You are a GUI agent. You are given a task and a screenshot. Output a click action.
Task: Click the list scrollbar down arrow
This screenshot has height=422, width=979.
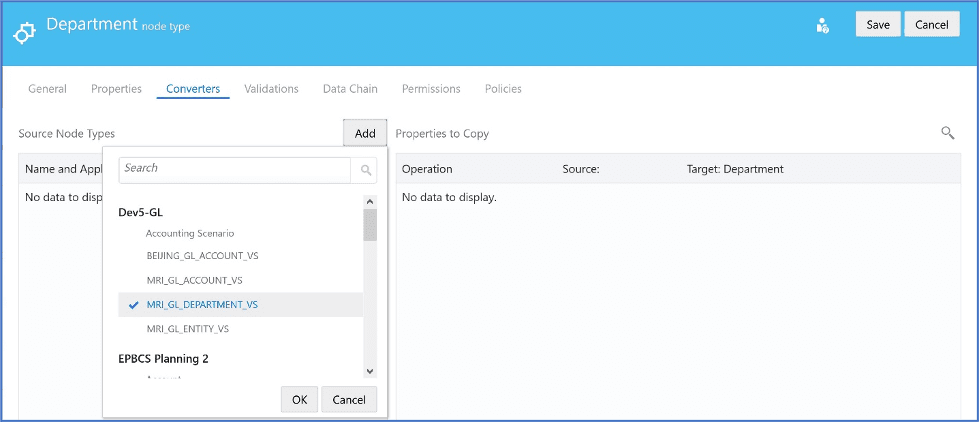[370, 371]
